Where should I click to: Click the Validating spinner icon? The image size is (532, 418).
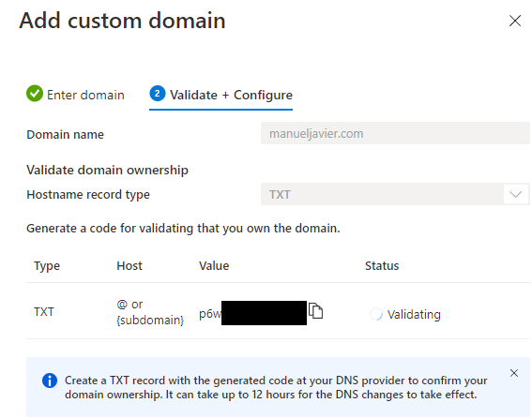coord(376,314)
